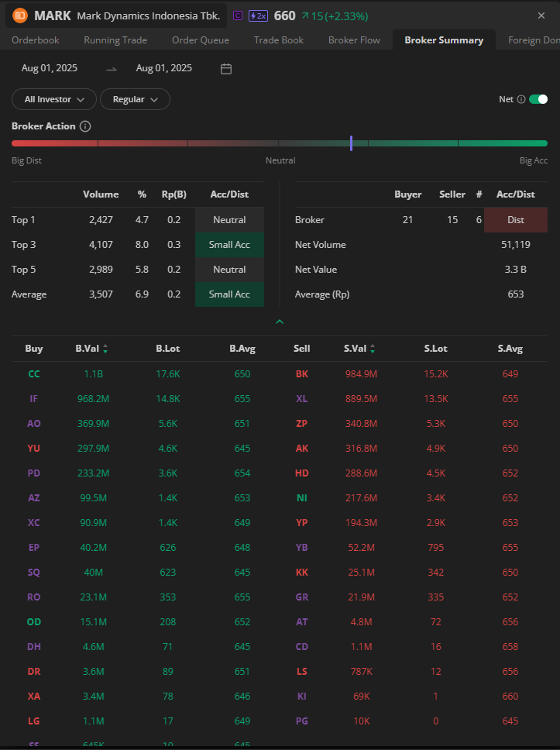This screenshot has width=560, height=750.
Task: Click the red Big Dist segment of the bar
Action: [x=54, y=143]
